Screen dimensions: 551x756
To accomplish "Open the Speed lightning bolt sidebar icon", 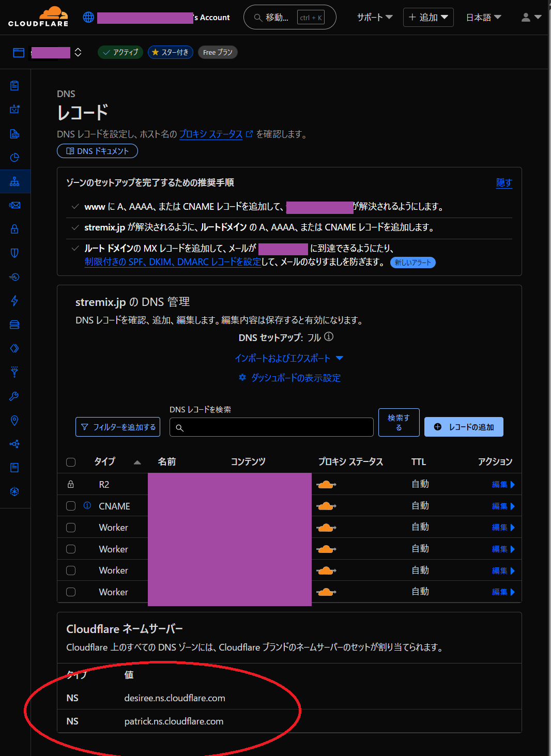I will click(x=14, y=301).
